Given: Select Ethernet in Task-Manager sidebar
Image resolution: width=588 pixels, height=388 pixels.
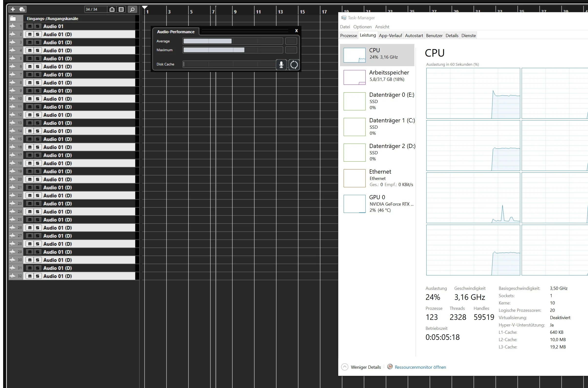Looking at the screenshot, I should click(x=377, y=178).
